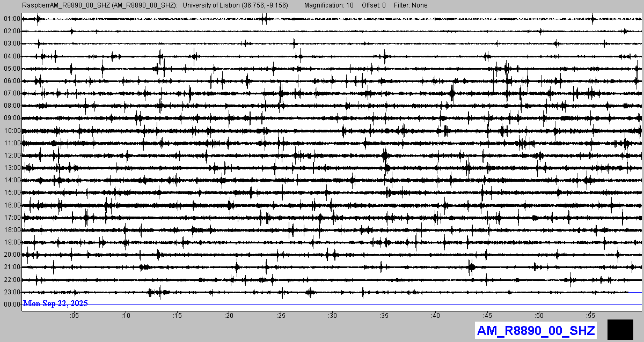Click the 10:00 hour trace label
The image size is (644, 342).
pos(11,131)
